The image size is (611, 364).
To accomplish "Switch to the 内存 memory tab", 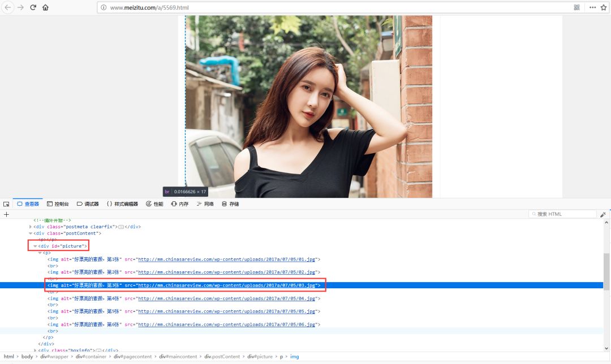I will click(x=180, y=204).
